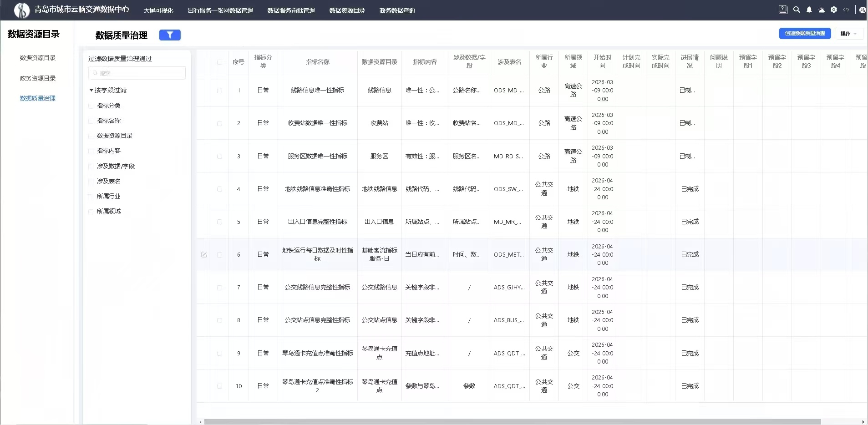Check the checkbox for row 1 线路信息唯一性指标
The height and width of the screenshot is (425, 868).
pos(219,91)
